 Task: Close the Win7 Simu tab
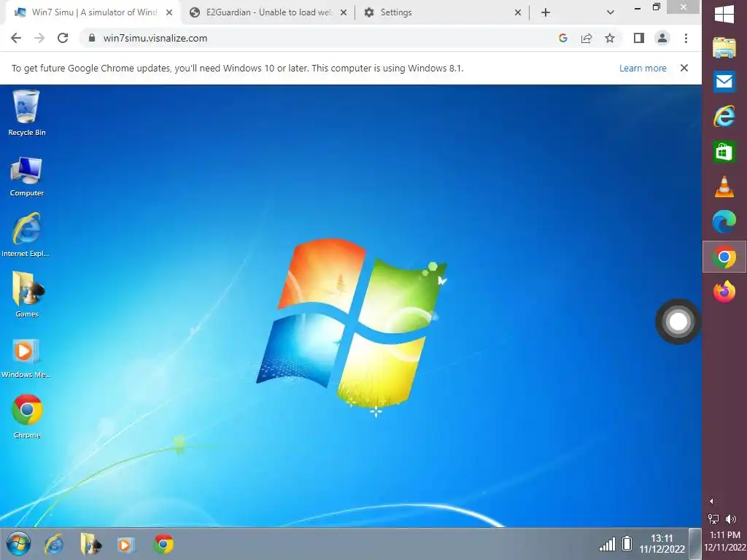(x=169, y=12)
